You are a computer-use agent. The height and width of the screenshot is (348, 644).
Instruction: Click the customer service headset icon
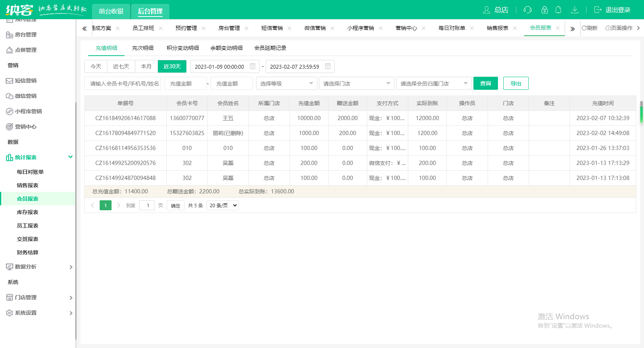[x=527, y=10]
